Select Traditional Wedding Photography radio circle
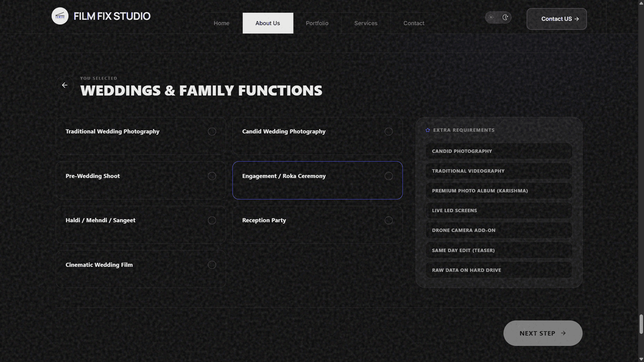Viewport: 644px width, 362px height. coord(212,132)
